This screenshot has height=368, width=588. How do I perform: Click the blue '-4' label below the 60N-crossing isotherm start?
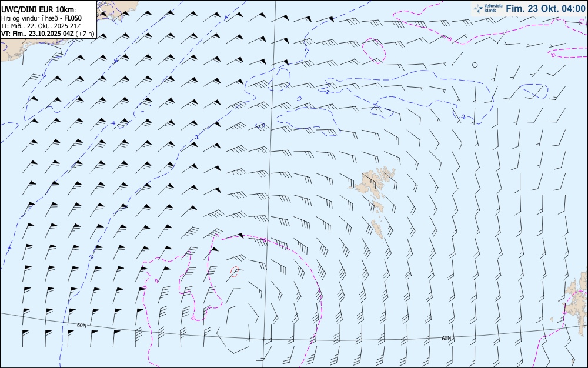9,248
